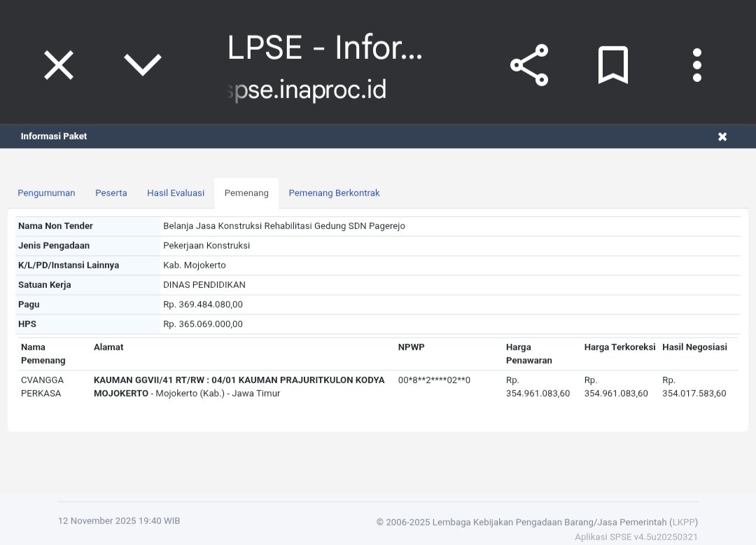Open the Peserta tab
Screen dimensions: 756x545
tap(111, 193)
